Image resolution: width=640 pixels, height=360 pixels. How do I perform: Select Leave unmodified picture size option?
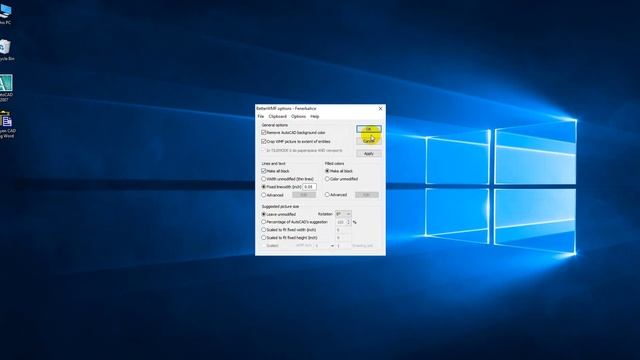pos(264,214)
